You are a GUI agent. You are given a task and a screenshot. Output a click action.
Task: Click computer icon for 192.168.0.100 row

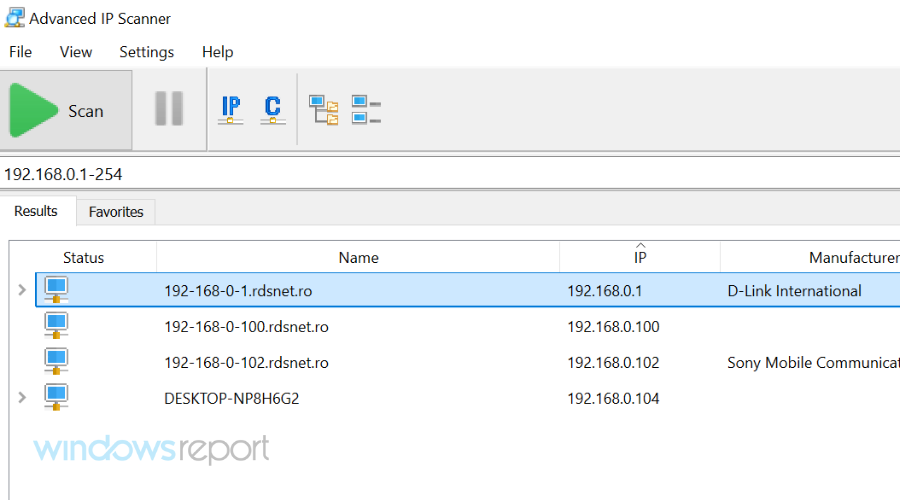[56, 326]
